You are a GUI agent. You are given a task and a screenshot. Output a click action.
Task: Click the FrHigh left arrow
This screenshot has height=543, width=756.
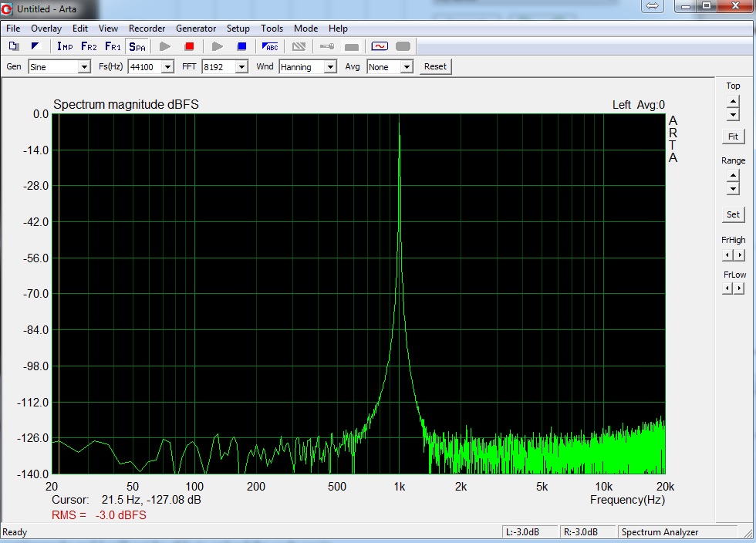727,255
